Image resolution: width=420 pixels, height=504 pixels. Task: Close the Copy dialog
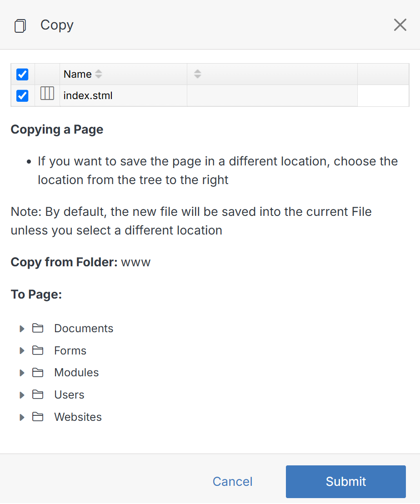click(x=400, y=25)
